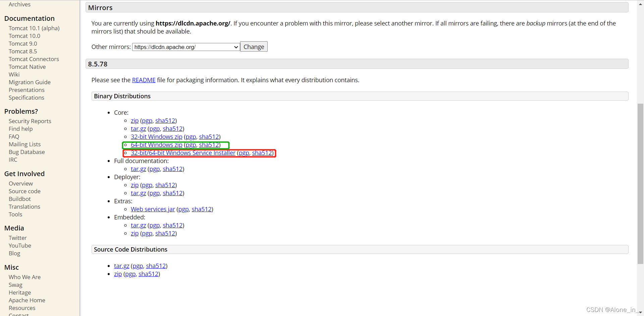Open pgp signature for Windows Service Installer
Screen dimensions: 644x316
click(x=244, y=153)
